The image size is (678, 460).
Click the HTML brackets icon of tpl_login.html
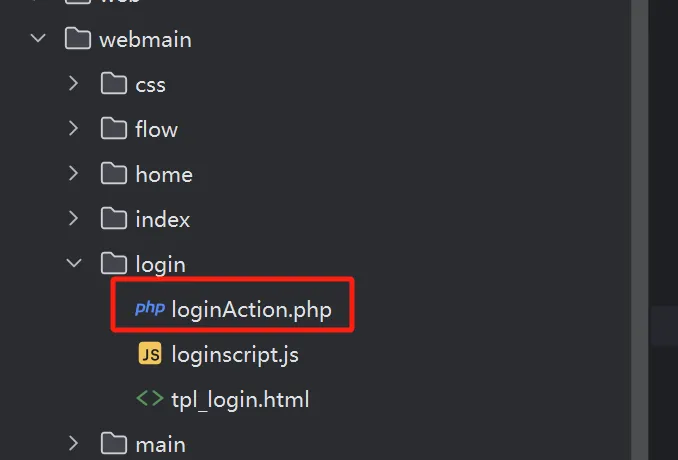point(150,398)
